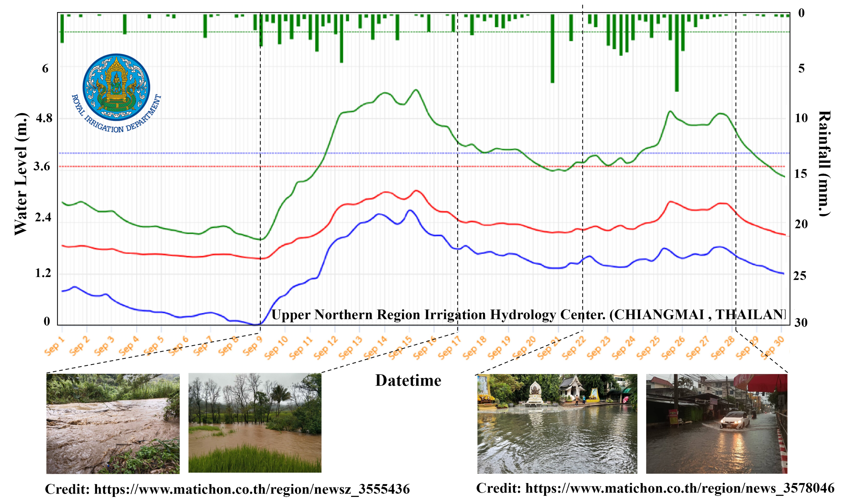The width and height of the screenshot is (841, 504).
Task: Click the tall rainfall bar near Sep 21
Action: [x=552, y=48]
